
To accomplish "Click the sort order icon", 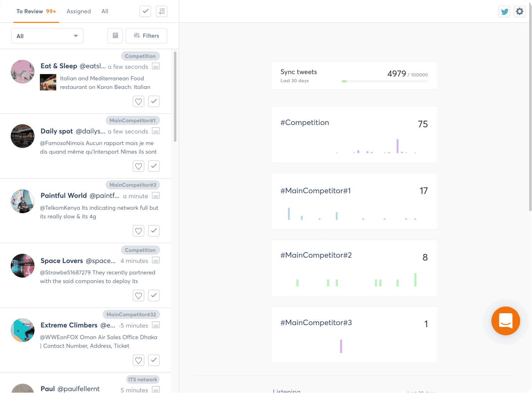I will coord(162,12).
